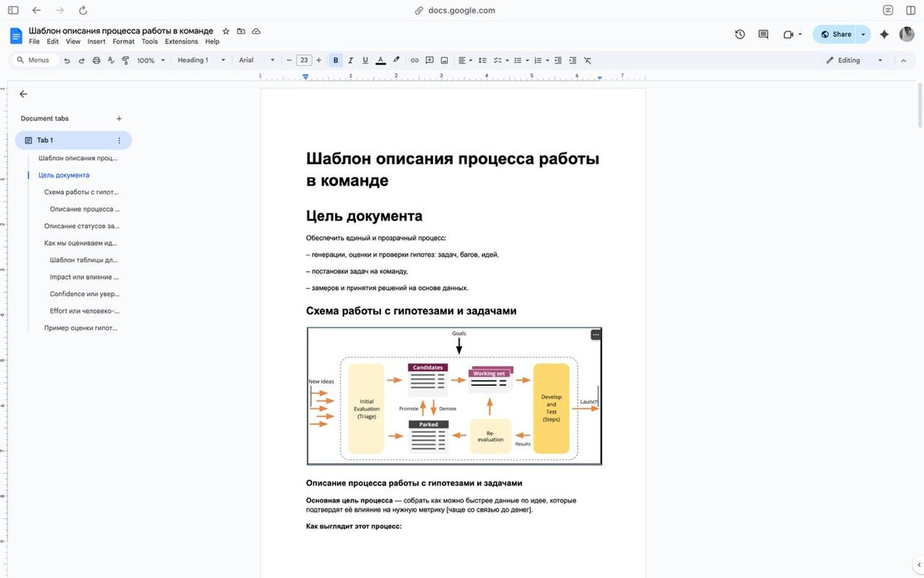Open the Line and paragraph spacing menu
This screenshot has width=924, height=578.
pos(482,60)
